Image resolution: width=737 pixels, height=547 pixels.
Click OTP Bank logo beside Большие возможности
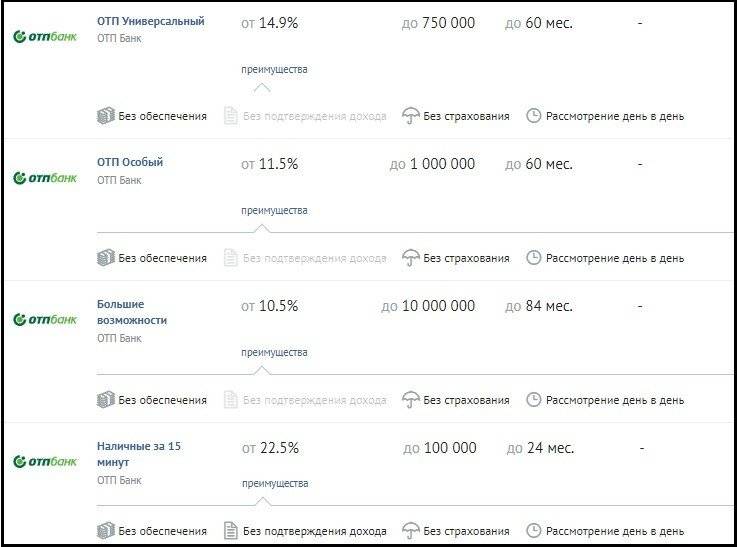pos(45,320)
